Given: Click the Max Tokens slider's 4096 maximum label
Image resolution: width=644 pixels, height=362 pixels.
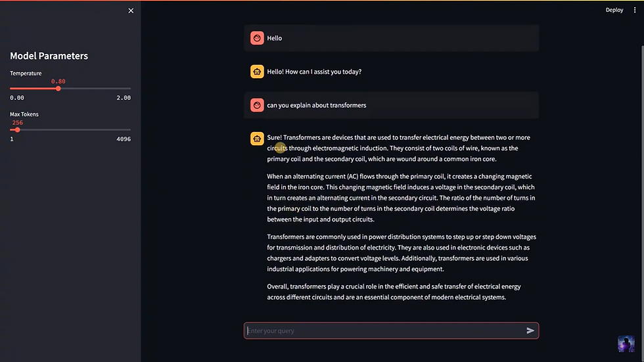Looking at the screenshot, I should point(123,139).
